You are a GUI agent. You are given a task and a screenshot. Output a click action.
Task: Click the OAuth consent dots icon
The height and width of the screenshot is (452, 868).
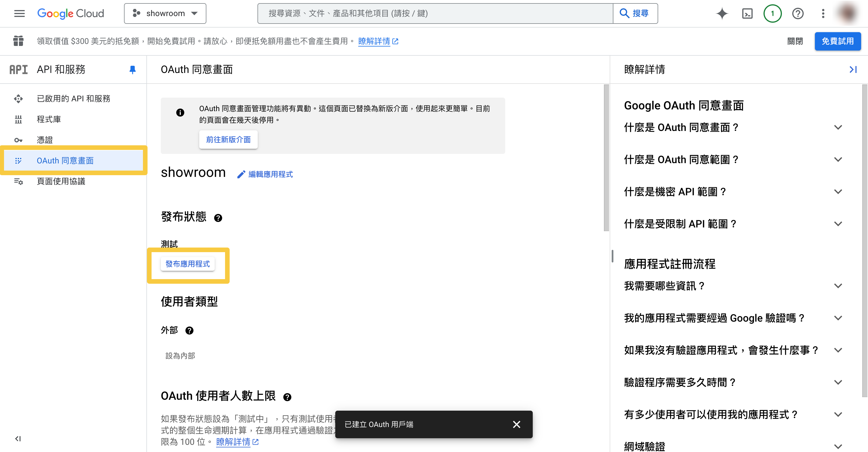[x=18, y=161]
